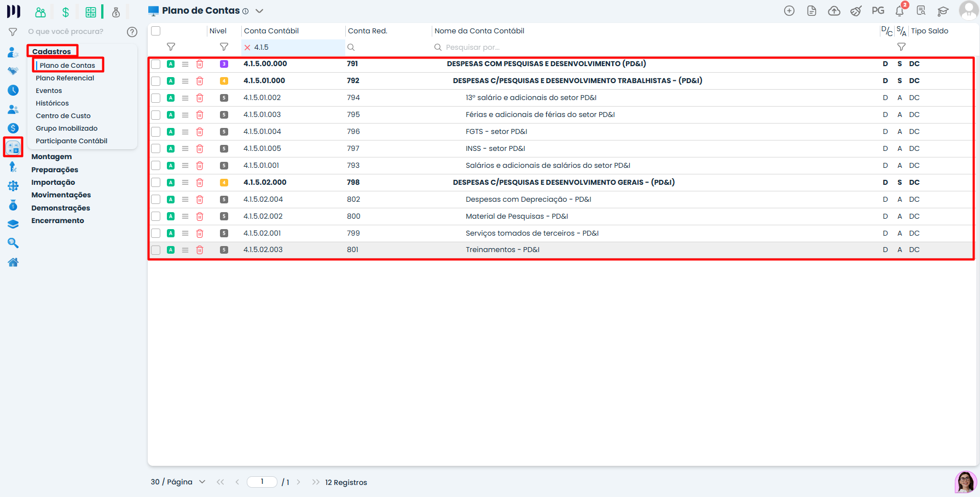
Task: Go to the first page arrow
Action: tap(220, 482)
